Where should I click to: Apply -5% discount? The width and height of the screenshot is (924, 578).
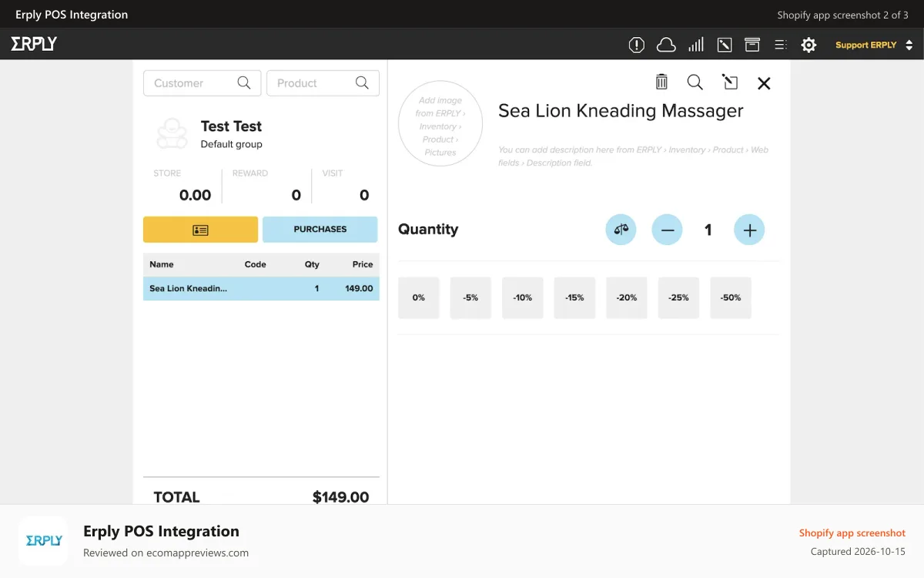click(470, 297)
